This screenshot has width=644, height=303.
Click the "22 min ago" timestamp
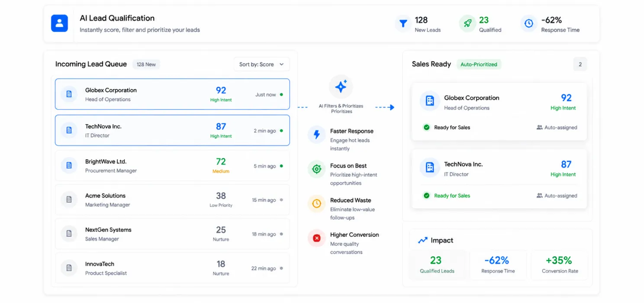click(264, 268)
